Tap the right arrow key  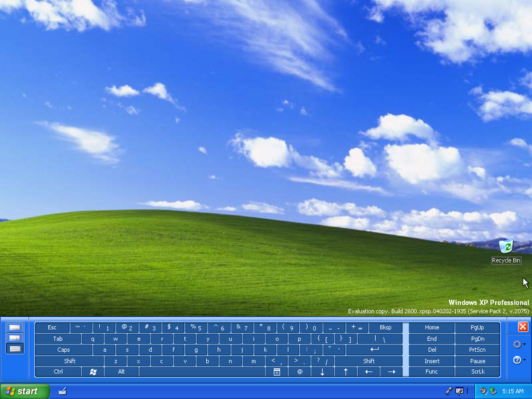[391, 372]
